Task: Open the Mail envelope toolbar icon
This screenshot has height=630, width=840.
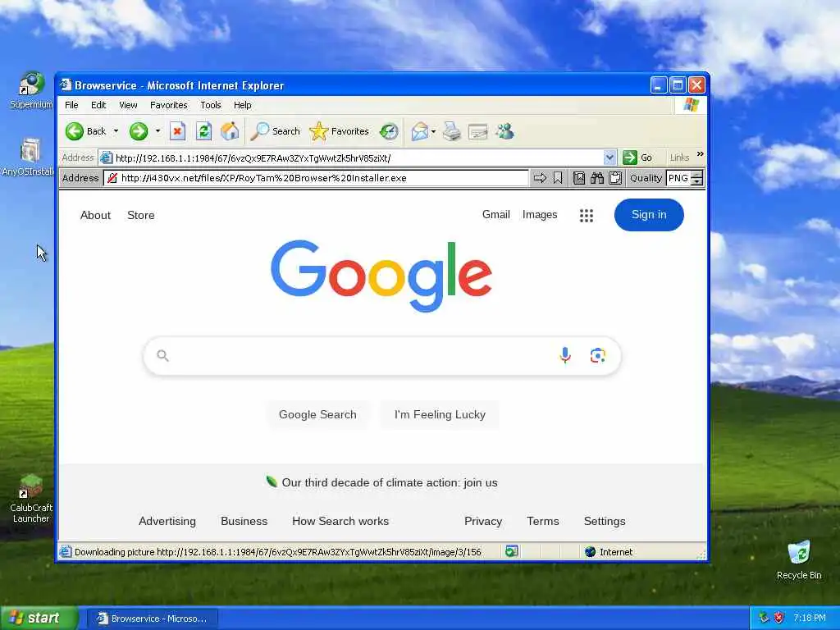Action: (419, 131)
